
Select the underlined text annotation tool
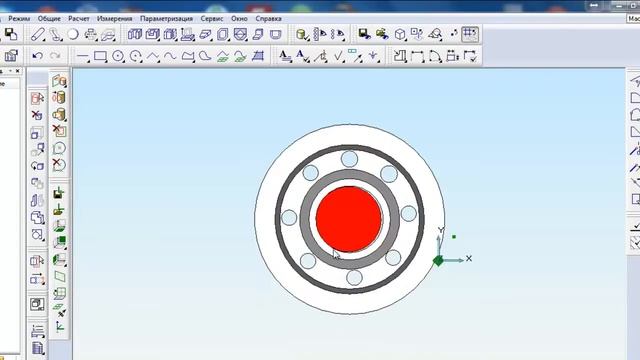(285, 56)
